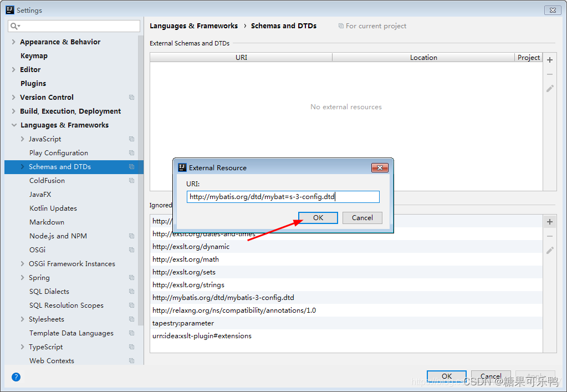The height and width of the screenshot is (392, 567).
Task: Open help using the question mark icon
Action: coord(16,376)
